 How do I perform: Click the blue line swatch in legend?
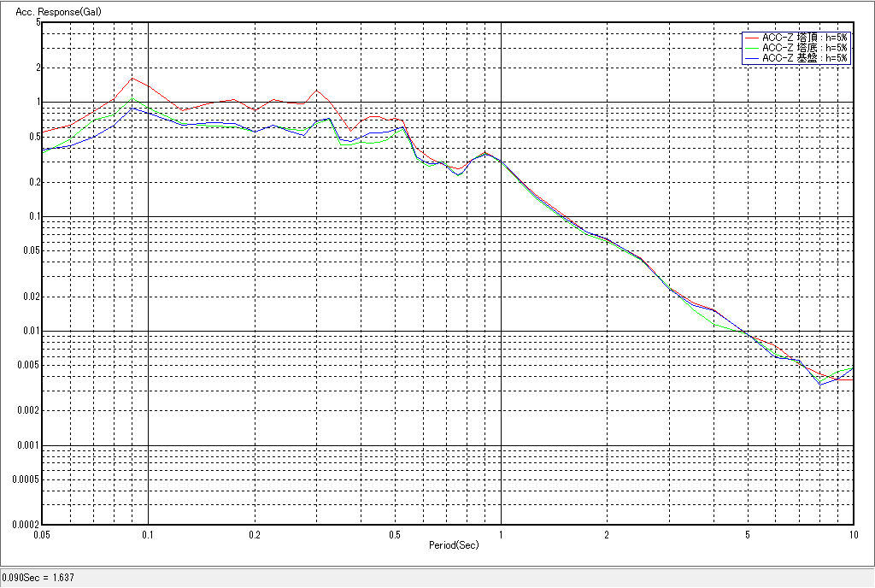tap(751, 58)
